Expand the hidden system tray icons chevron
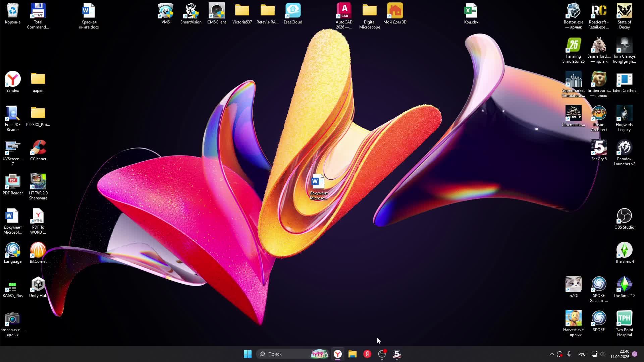This screenshot has width=644, height=362. point(551,354)
